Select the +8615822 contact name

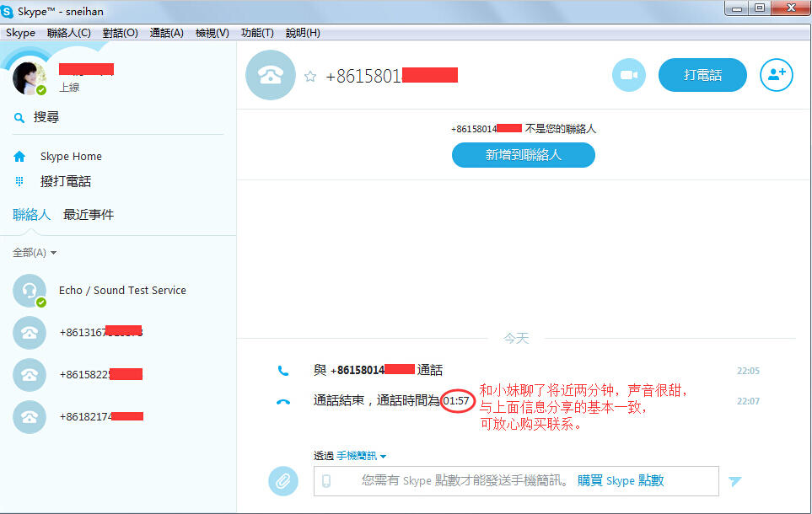(101, 374)
